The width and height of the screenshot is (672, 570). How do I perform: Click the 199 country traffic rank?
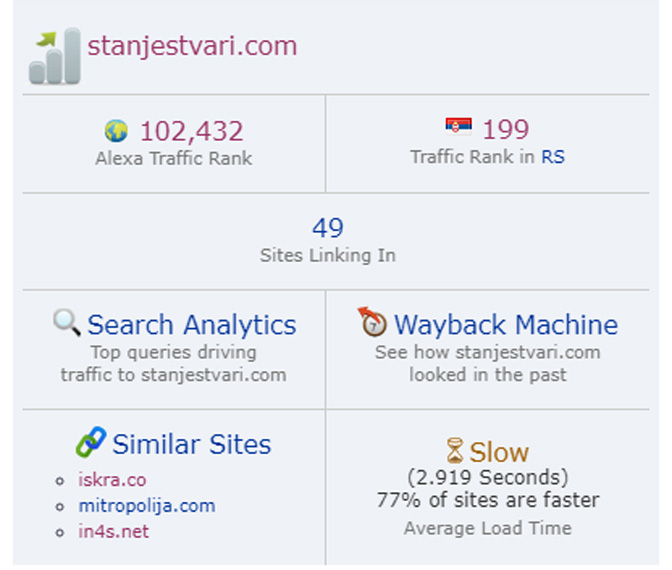coord(506,129)
